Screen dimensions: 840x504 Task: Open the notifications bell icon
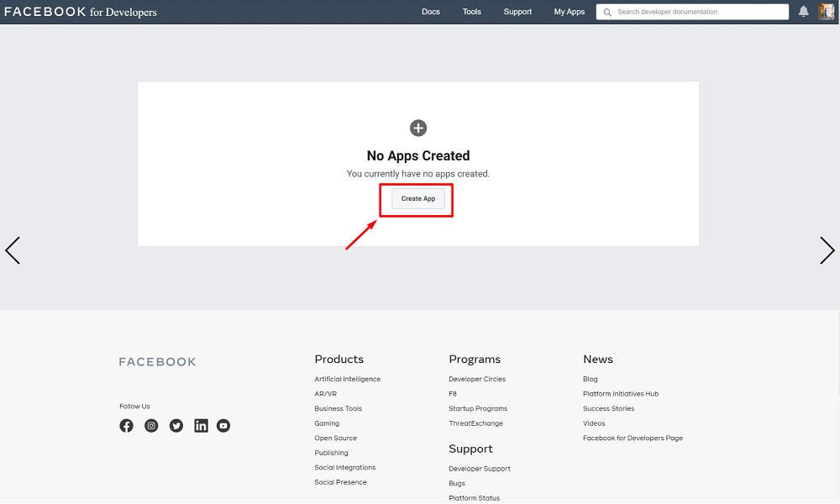[x=804, y=12]
